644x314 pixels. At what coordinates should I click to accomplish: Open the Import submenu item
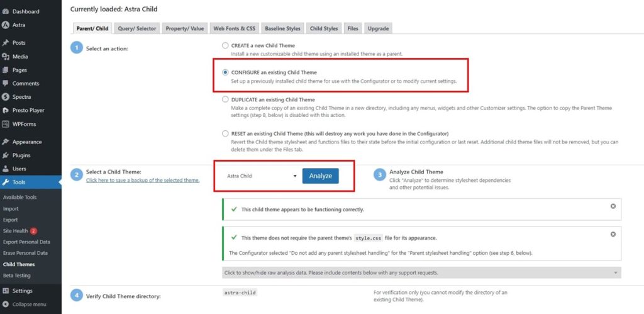(x=11, y=209)
